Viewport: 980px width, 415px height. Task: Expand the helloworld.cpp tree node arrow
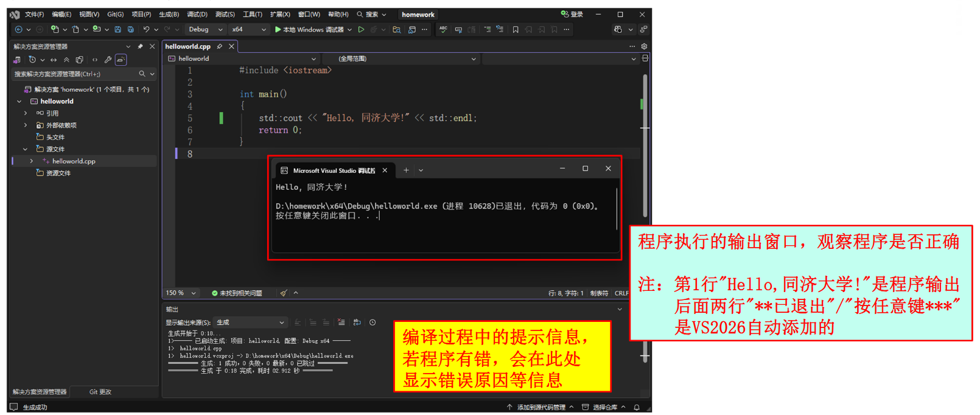(x=32, y=161)
